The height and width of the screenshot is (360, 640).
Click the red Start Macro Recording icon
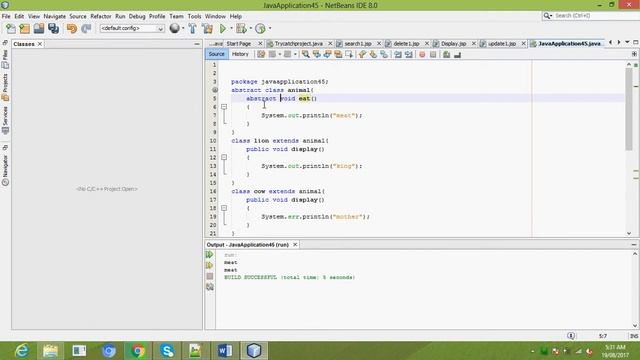point(422,54)
